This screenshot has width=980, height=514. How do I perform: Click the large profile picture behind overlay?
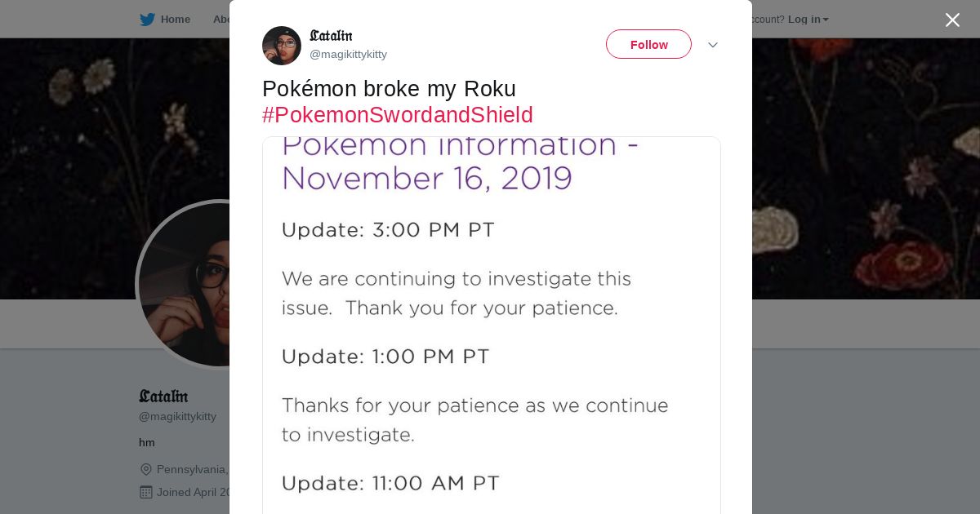point(184,286)
